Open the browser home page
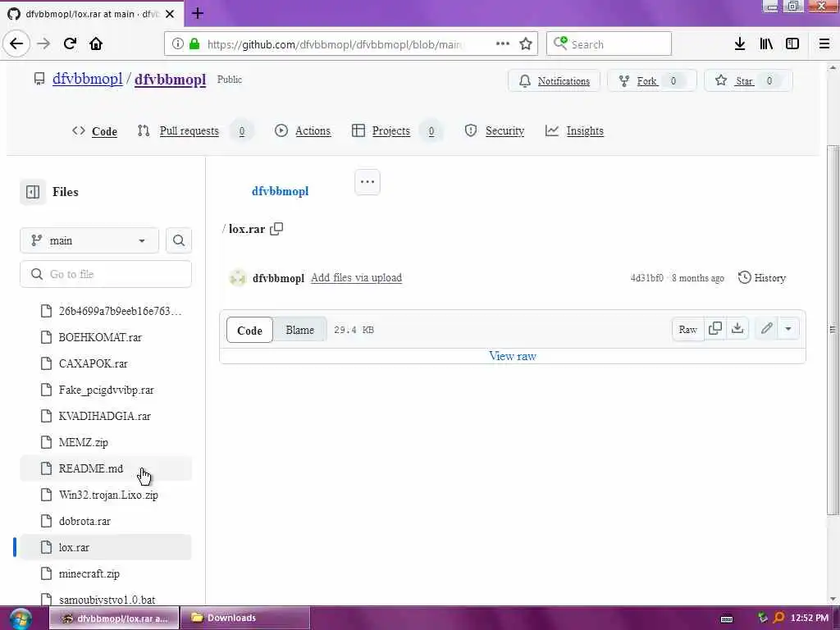 point(96,44)
